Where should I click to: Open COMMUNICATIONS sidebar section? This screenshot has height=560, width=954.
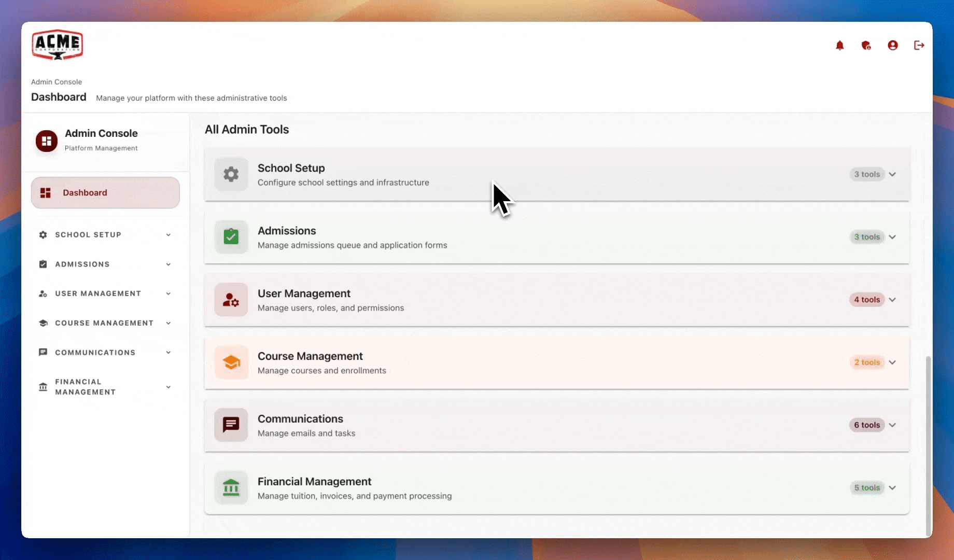105,353
